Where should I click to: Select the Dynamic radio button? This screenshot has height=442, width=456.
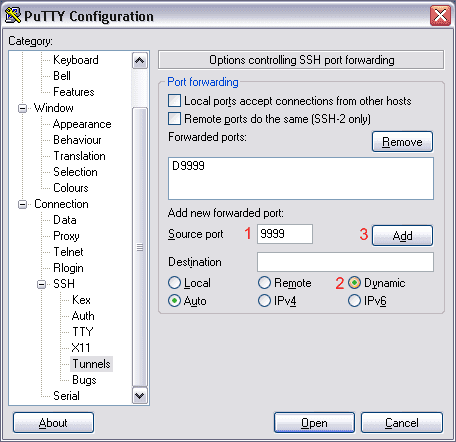(354, 283)
